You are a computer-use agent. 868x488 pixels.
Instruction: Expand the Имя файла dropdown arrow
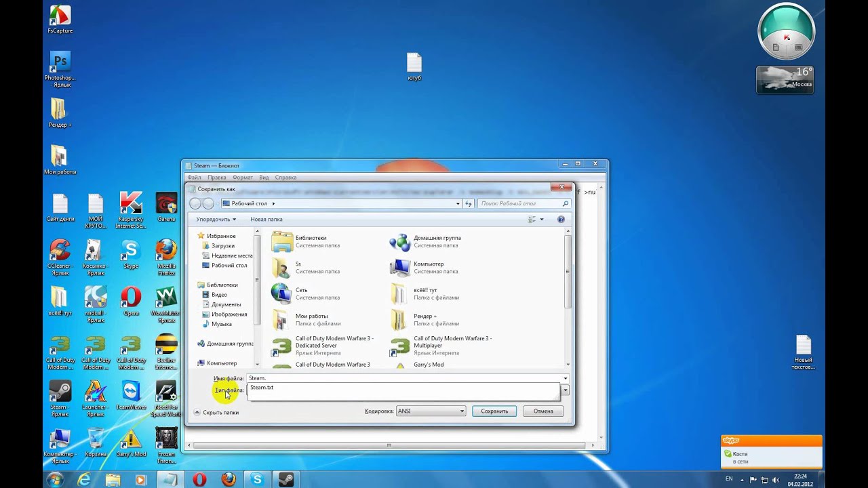565,378
